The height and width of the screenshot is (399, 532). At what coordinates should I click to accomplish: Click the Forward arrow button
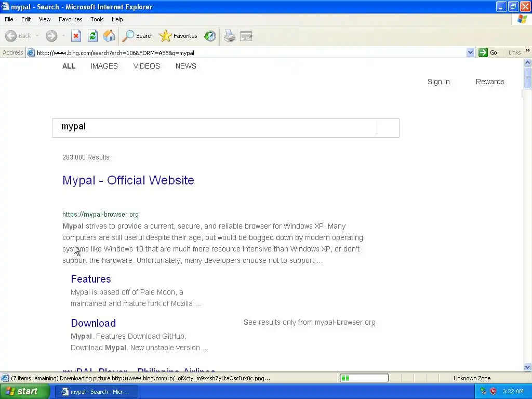(51, 36)
